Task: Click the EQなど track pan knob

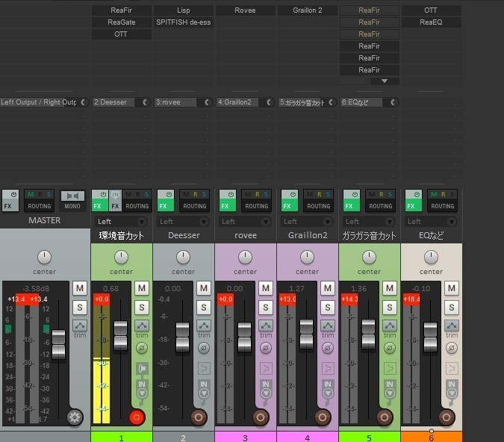Action: (431, 257)
